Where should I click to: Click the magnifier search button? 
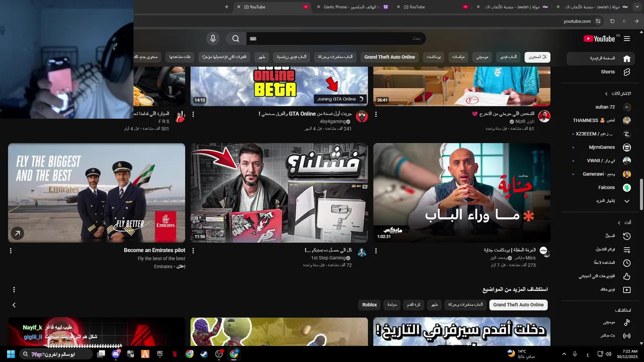[235, 39]
